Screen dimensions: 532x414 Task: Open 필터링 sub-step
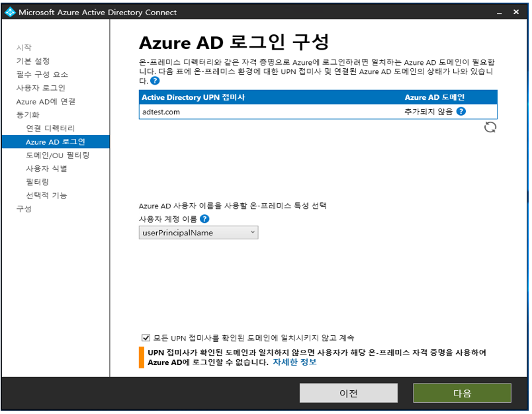pos(37,182)
